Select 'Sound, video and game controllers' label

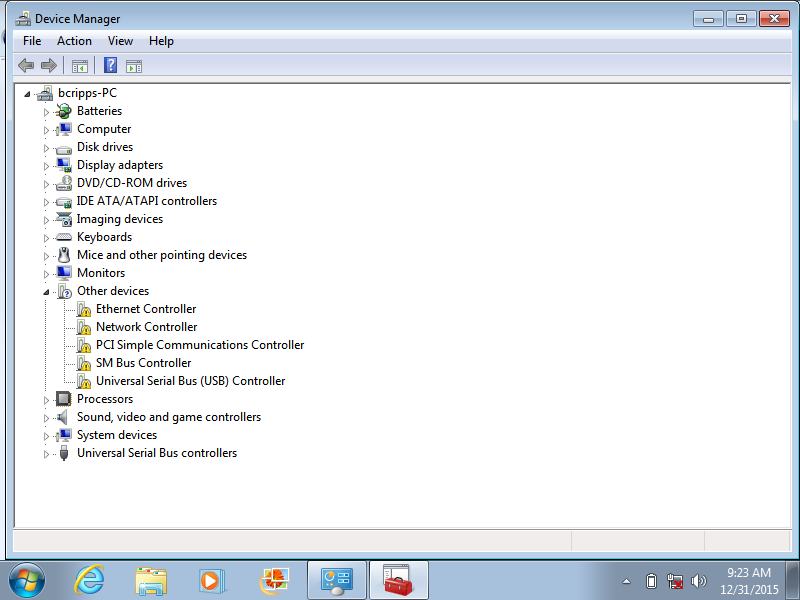(x=169, y=417)
